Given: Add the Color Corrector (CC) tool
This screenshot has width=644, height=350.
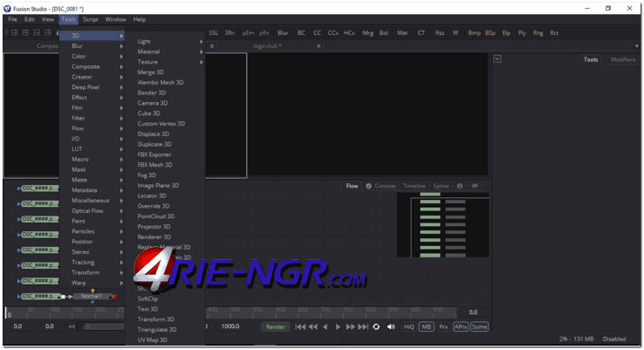Looking at the screenshot, I should (317, 33).
